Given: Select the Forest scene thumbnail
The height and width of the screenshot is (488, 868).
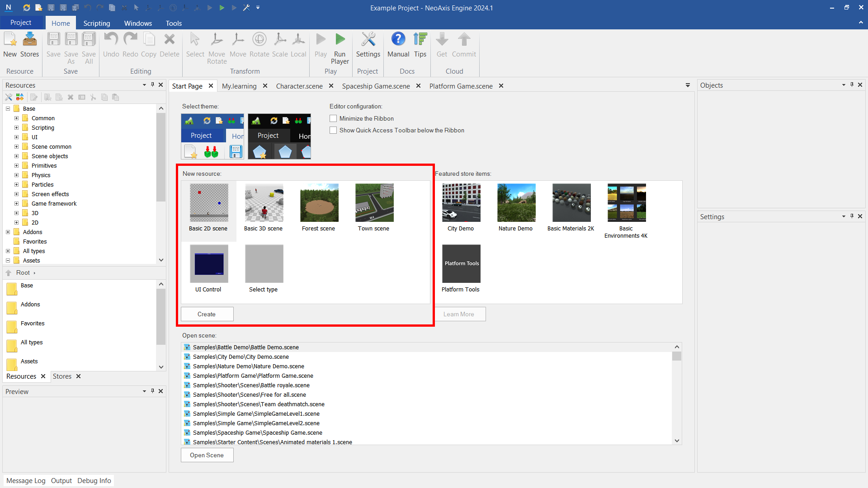Looking at the screenshot, I should coord(319,203).
